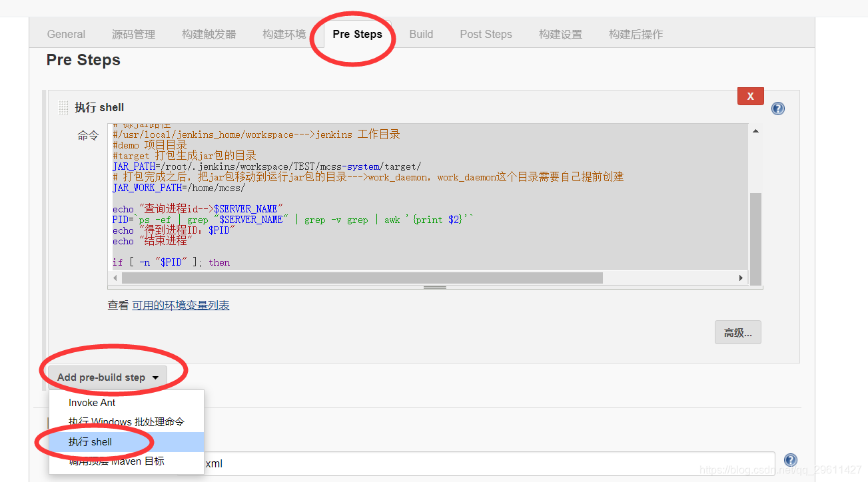This screenshot has width=868, height=482.
Task: Open the 可用的环境变量列表 link
Action: click(x=181, y=305)
